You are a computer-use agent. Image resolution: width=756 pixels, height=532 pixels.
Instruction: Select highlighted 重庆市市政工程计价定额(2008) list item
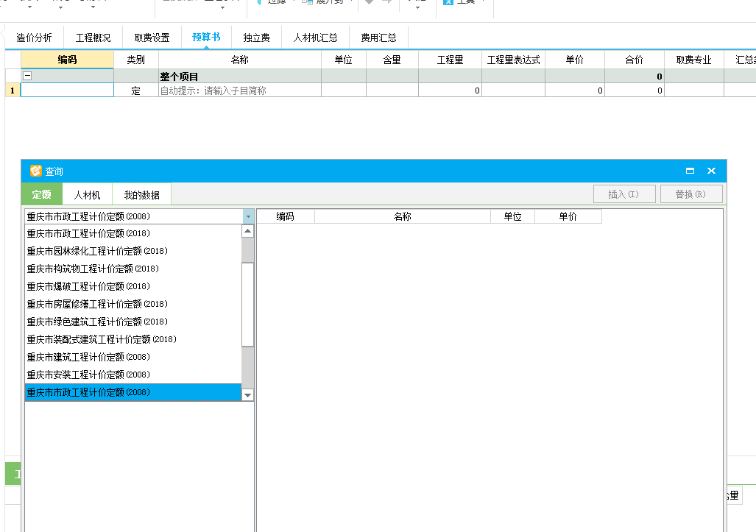click(133, 392)
